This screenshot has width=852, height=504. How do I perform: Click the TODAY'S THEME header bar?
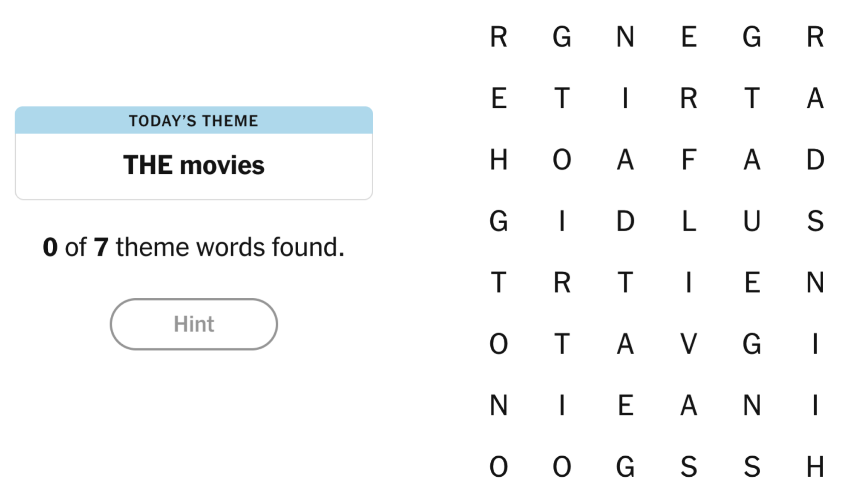pos(194,121)
